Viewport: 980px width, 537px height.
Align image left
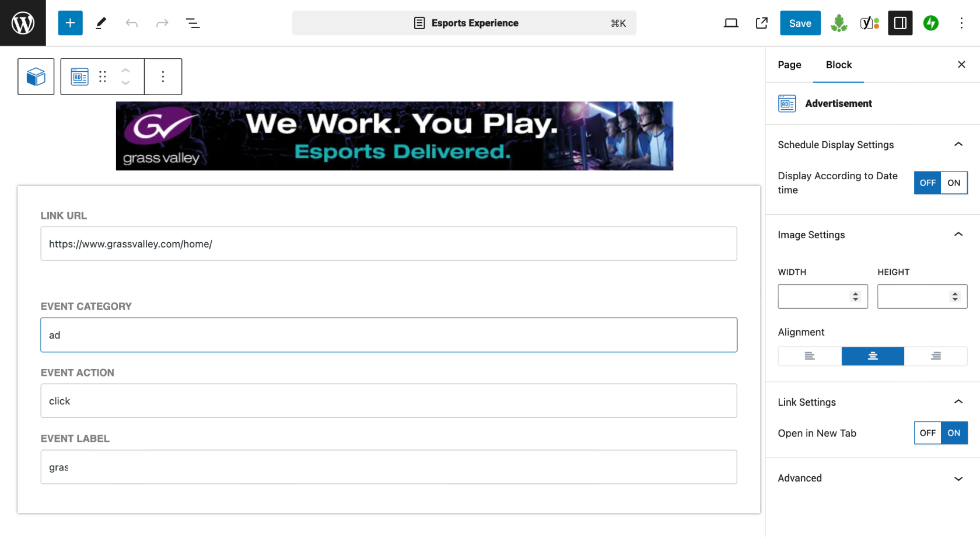coord(810,356)
